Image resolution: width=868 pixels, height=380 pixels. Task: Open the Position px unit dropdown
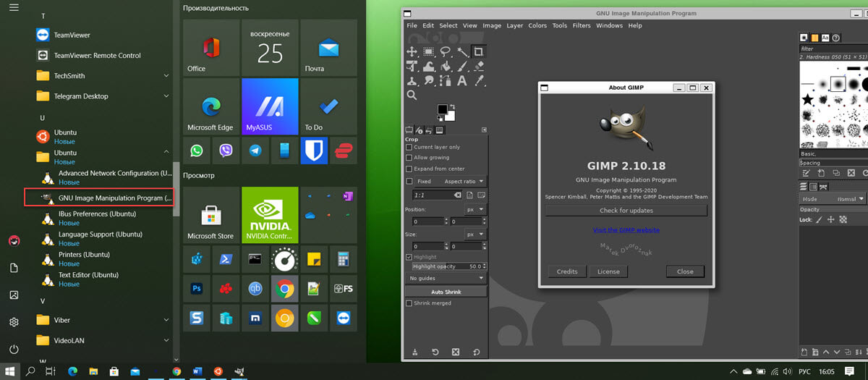click(475, 209)
